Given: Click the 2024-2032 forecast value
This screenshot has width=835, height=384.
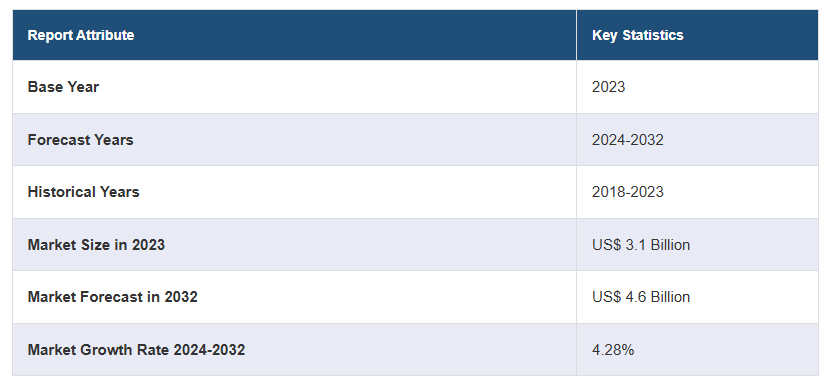Looking at the screenshot, I should [x=627, y=140].
